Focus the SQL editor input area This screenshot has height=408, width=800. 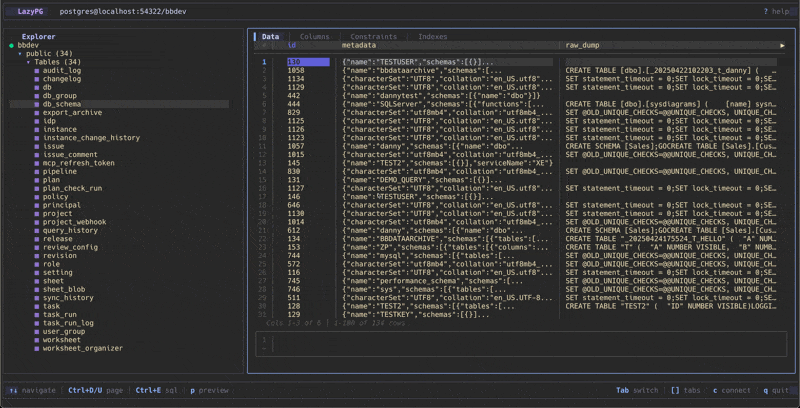coord(521,344)
